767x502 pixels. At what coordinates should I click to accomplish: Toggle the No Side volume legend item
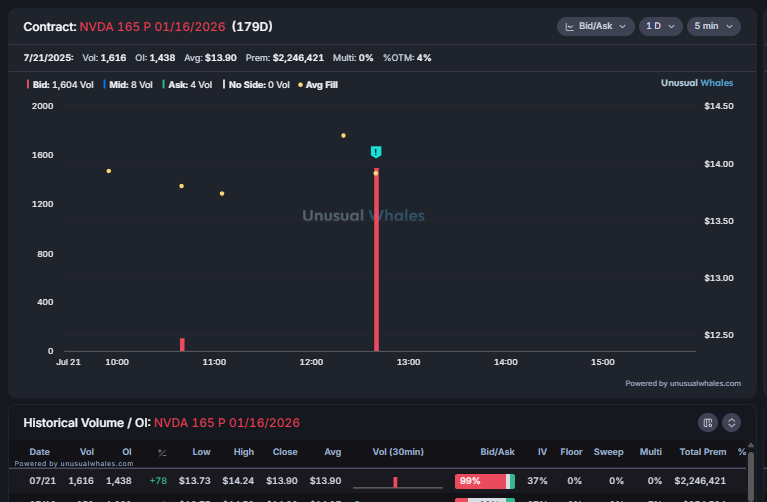(x=256, y=85)
